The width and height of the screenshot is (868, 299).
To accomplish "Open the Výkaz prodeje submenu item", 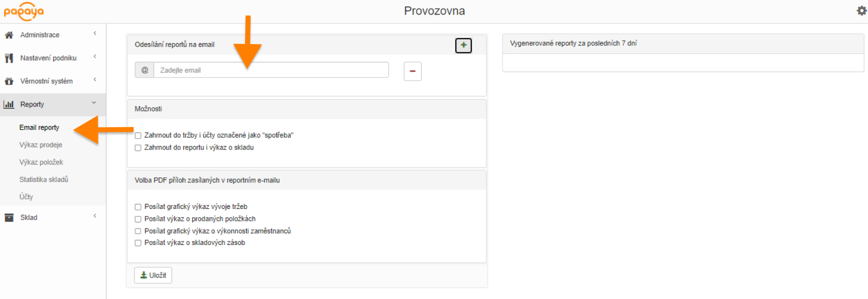I will tap(41, 145).
